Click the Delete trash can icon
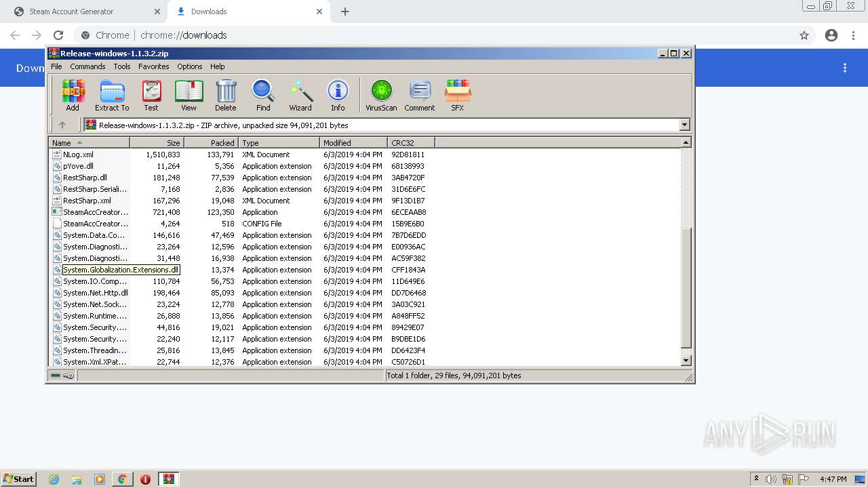The image size is (868, 488). point(226,96)
